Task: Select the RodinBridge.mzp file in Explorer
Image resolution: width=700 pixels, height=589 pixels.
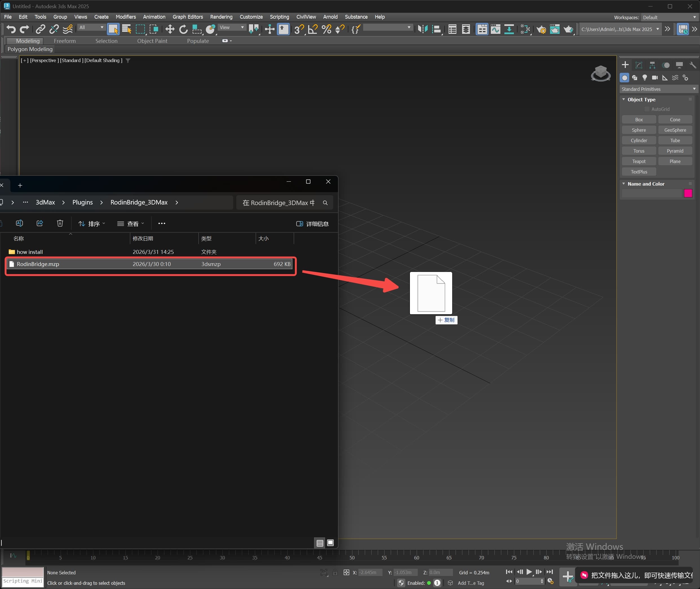Action: pyautogui.click(x=149, y=264)
